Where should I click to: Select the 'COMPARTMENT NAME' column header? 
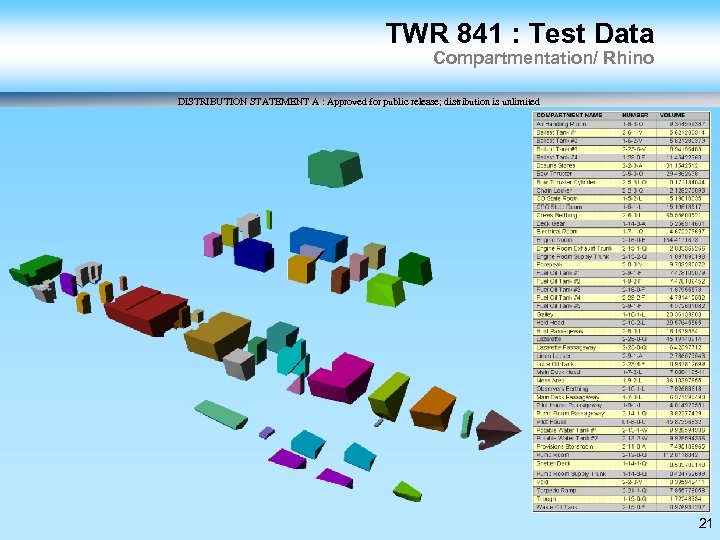569,115
